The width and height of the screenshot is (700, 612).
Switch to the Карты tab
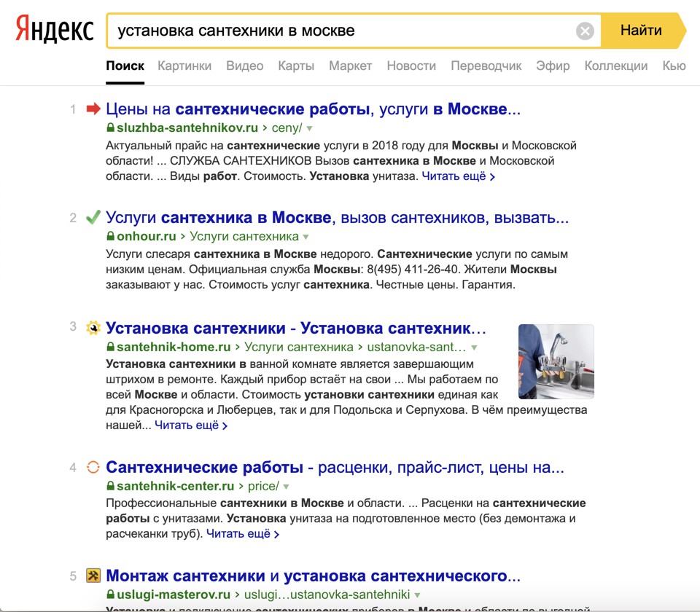(296, 66)
